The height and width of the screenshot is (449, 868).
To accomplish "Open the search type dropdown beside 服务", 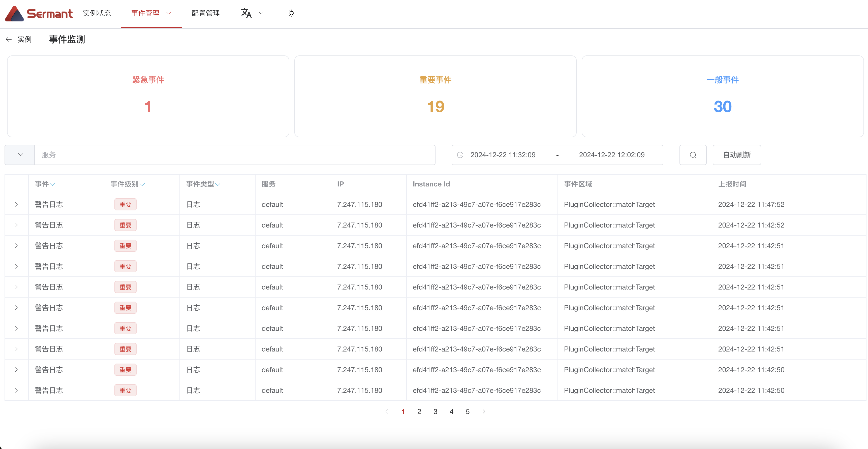I will tap(20, 155).
